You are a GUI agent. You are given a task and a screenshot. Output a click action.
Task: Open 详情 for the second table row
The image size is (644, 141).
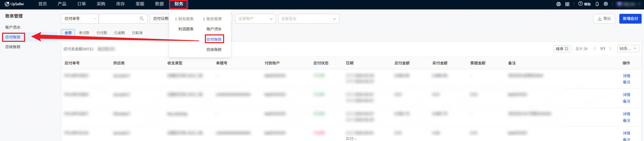[626, 95]
